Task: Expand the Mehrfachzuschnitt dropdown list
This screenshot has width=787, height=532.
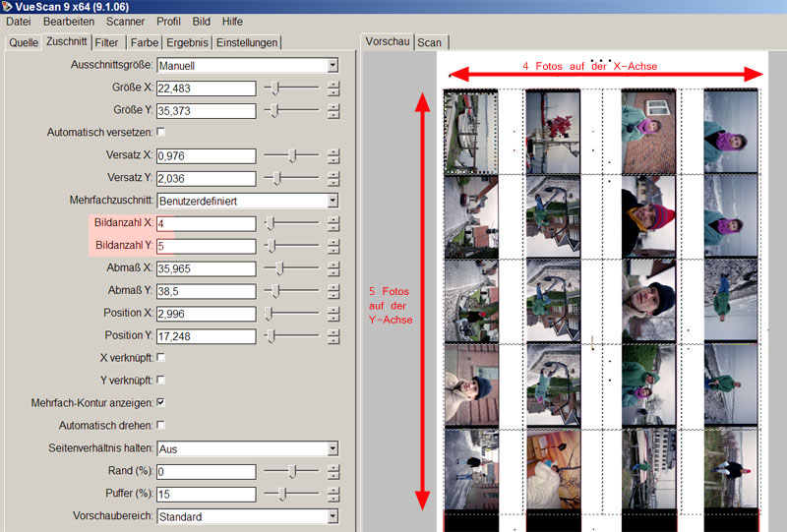Action: [x=333, y=201]
